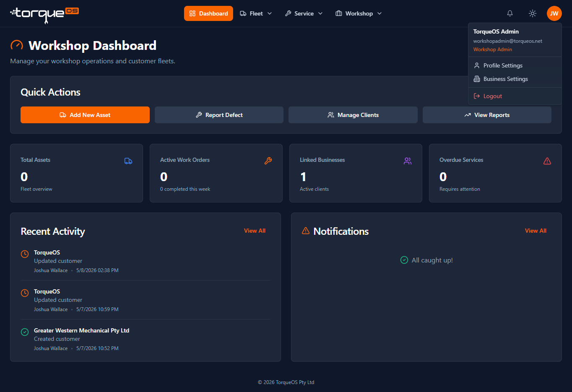This screenshot has height=392, width=572.
Task: Expand the Fleet menu chevron
Action: pyautogui.click(x=270, y=13)
